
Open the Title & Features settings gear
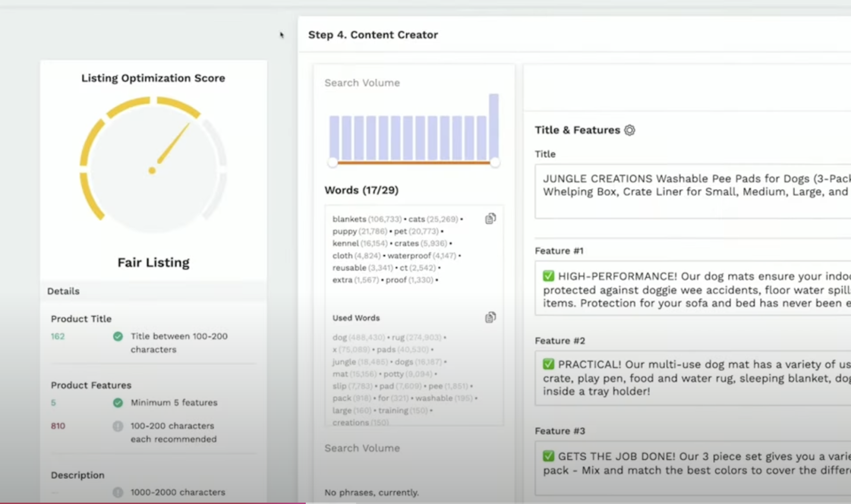[x=629, y=130]
